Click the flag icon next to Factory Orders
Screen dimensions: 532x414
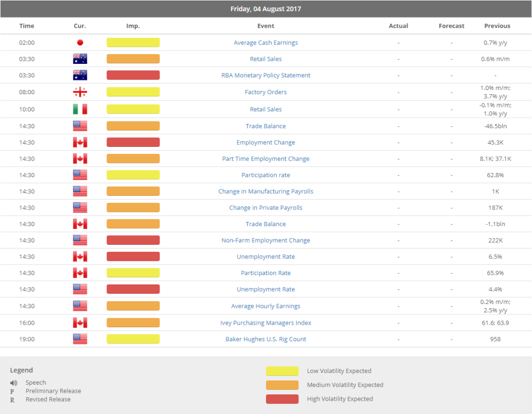coord(80,92)
